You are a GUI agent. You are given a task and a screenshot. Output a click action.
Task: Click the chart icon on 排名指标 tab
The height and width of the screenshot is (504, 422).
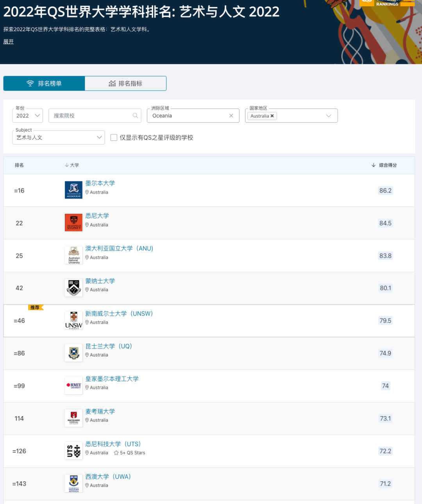pyautogui.click(x=112, y=84)
